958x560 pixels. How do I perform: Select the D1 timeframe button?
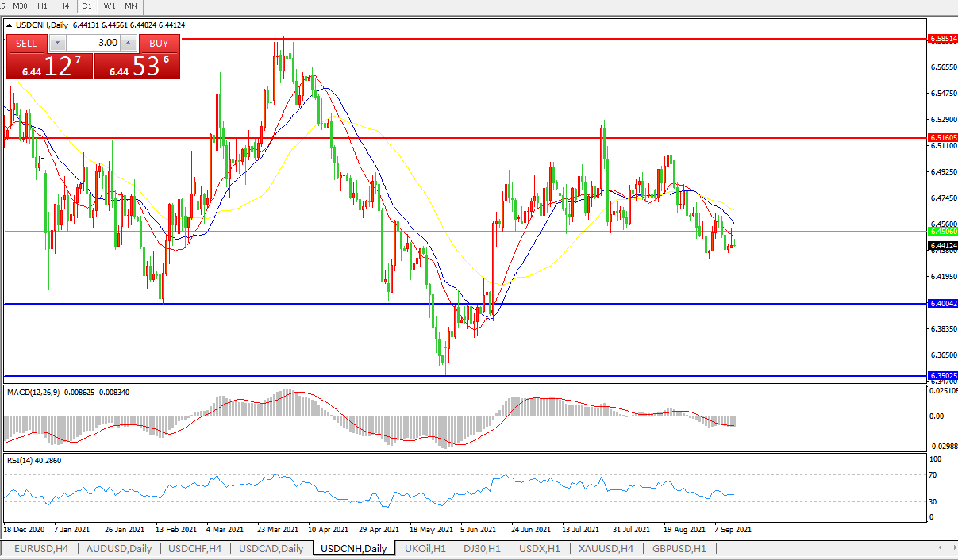tap(87, 6)
